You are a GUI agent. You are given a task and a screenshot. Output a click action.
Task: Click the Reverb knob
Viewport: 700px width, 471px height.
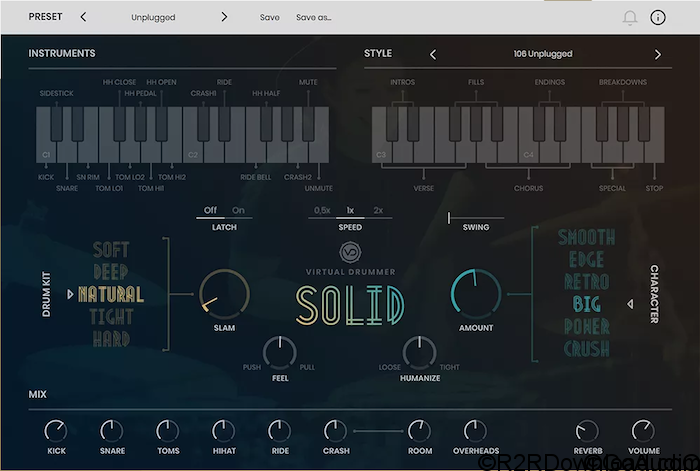pyautogui.click(x=587, y=431)
